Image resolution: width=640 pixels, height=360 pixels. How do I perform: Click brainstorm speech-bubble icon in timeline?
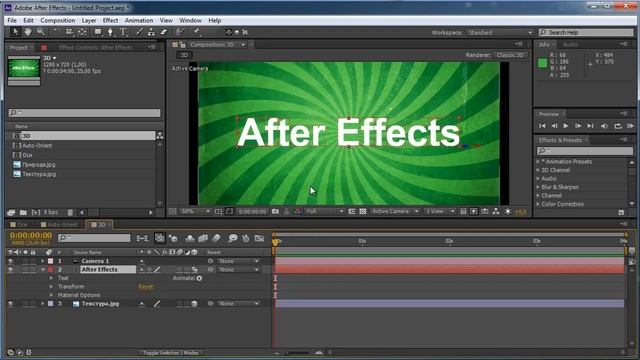pos(233,238)
